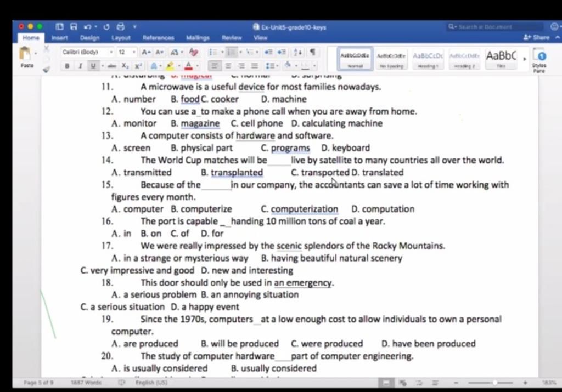Click the Clear Formatting icon
This screenshot has width=562, height=392.
coord(194,52)
